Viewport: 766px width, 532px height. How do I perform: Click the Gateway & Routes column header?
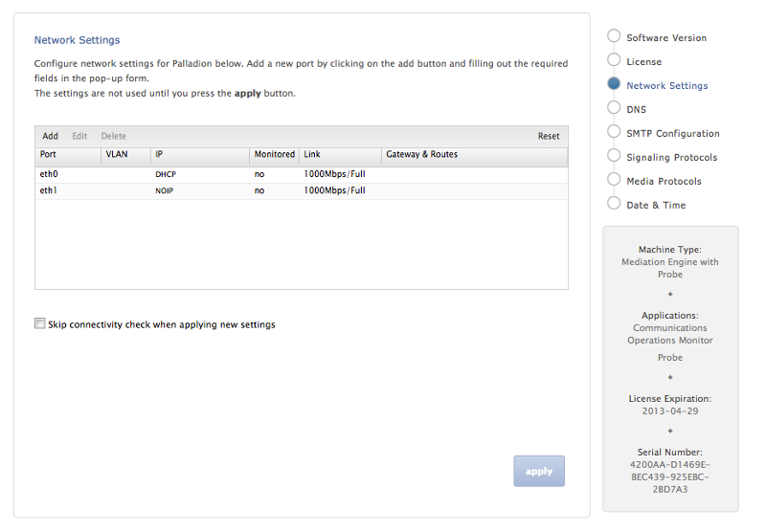[x=422, y=154]
